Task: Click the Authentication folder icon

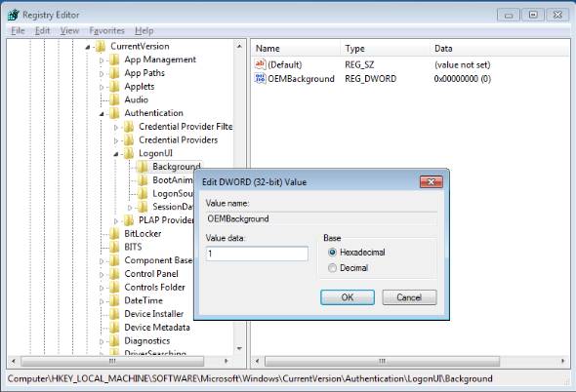Action: pyautogui.click(x=114, y=113)
